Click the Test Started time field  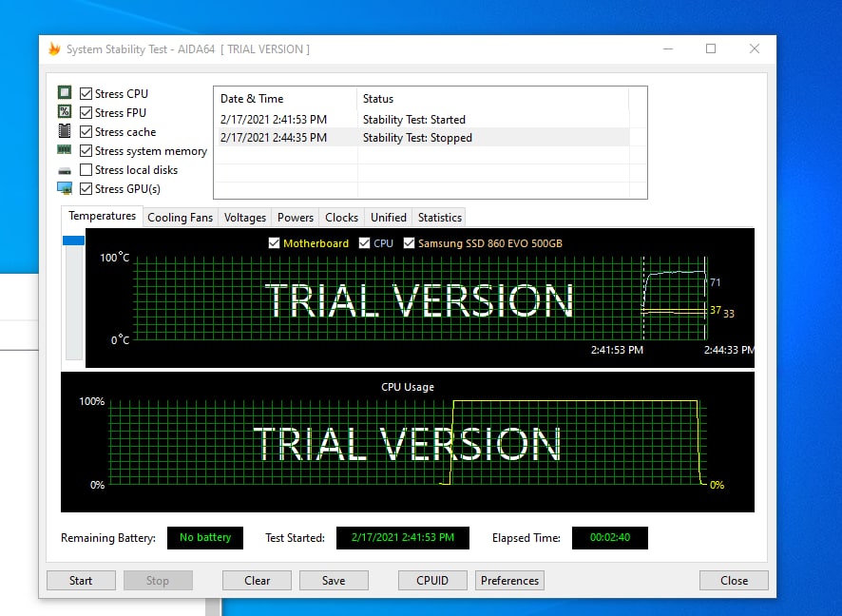[403, 538]
